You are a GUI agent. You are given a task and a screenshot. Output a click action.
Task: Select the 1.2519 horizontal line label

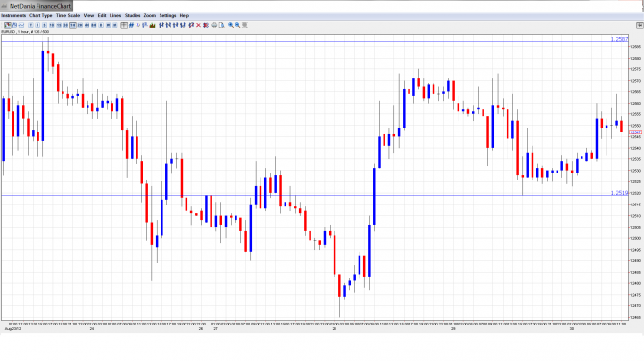619,192
